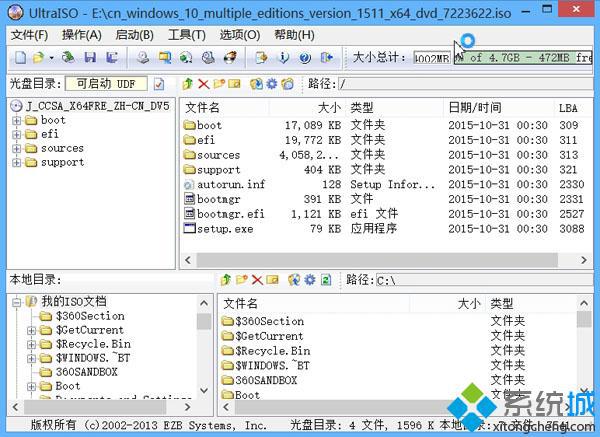The image size is (600, 437).
Task: Click the Save floppy disk icon
Action: [90, 58]
